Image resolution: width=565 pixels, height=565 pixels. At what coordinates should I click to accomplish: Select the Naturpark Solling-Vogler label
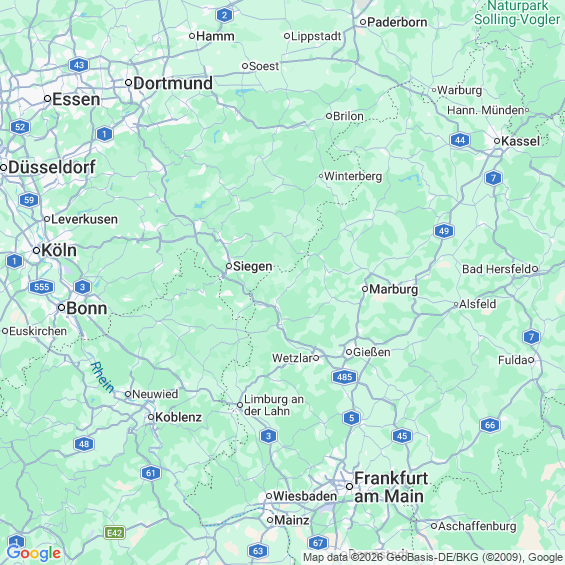point(517,13)
